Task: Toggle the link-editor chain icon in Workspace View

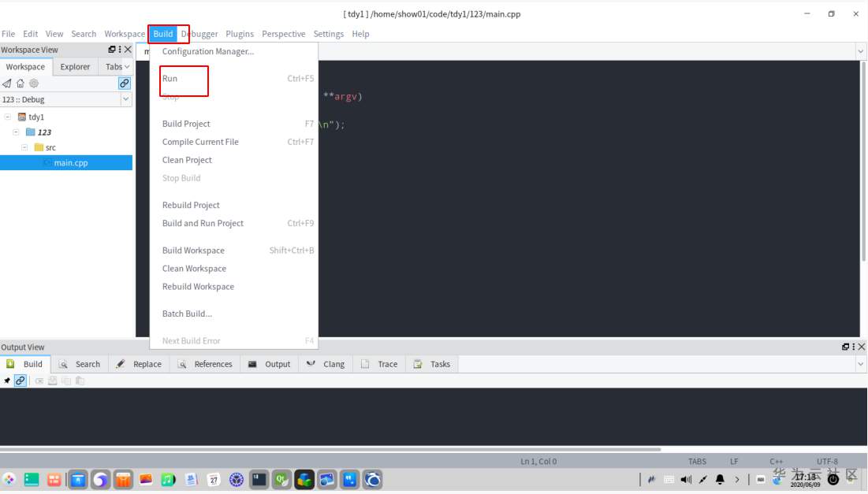Action: [x=125, y=84]
